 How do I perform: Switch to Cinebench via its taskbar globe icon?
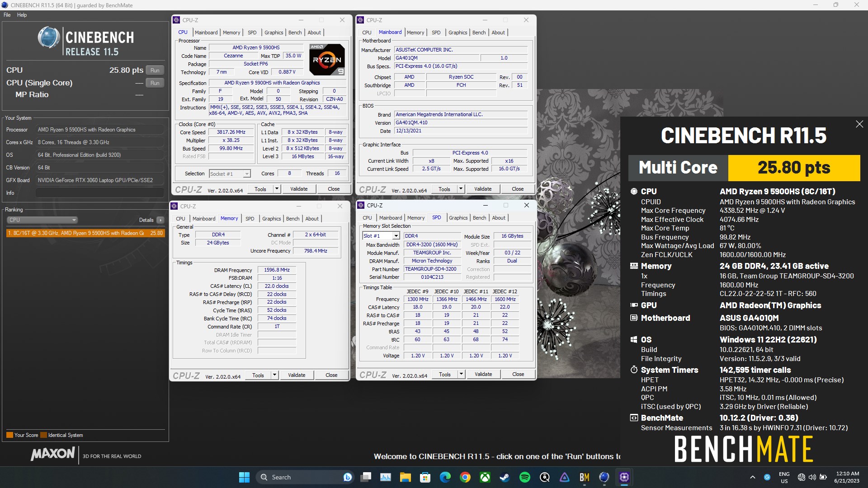[604, 477]
